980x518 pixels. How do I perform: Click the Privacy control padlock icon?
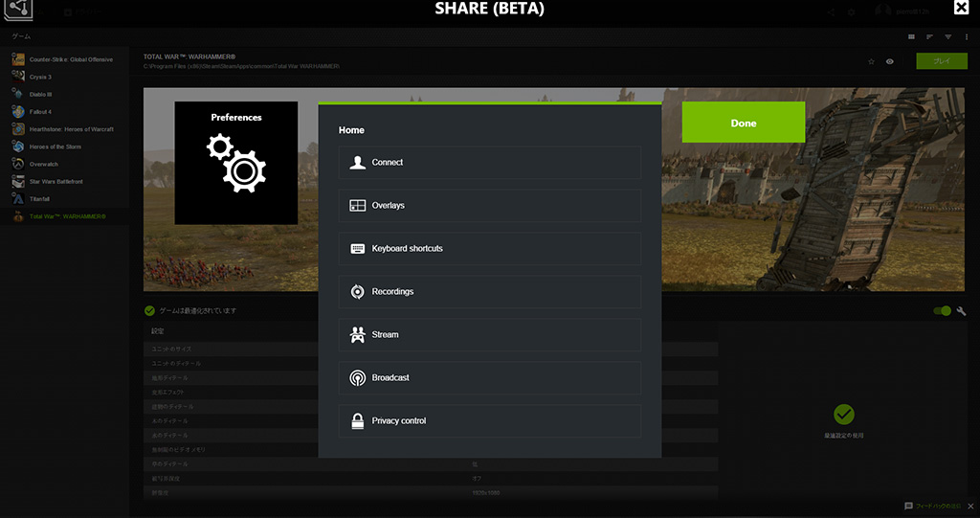[x=358, y=421]
